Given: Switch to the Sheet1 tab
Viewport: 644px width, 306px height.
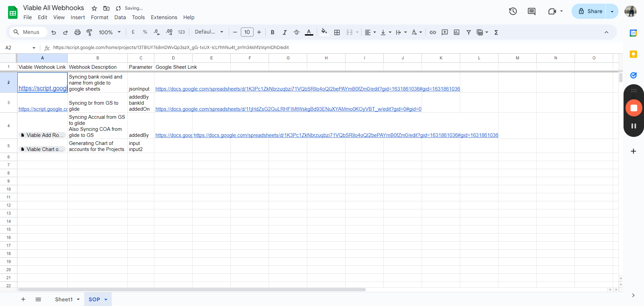Looking at the screenshot, I should [64, 299].
